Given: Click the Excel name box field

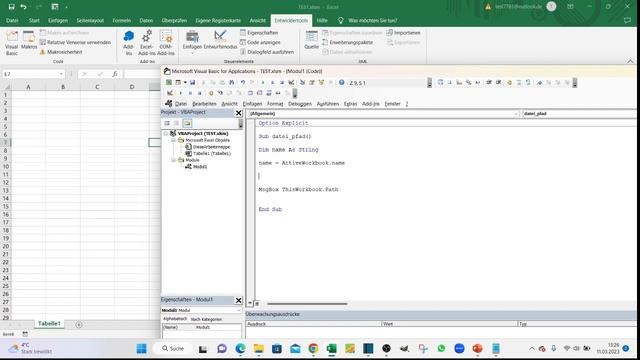Looking at the screenshot, I should pos(30,74).
